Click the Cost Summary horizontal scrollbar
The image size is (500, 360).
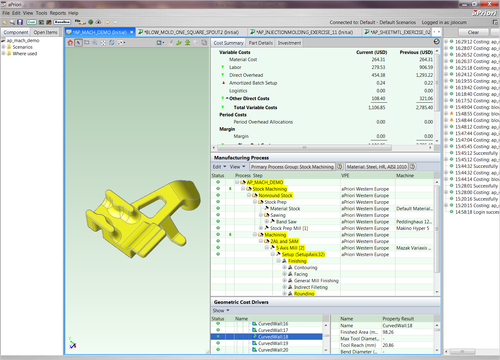point(304,147)
